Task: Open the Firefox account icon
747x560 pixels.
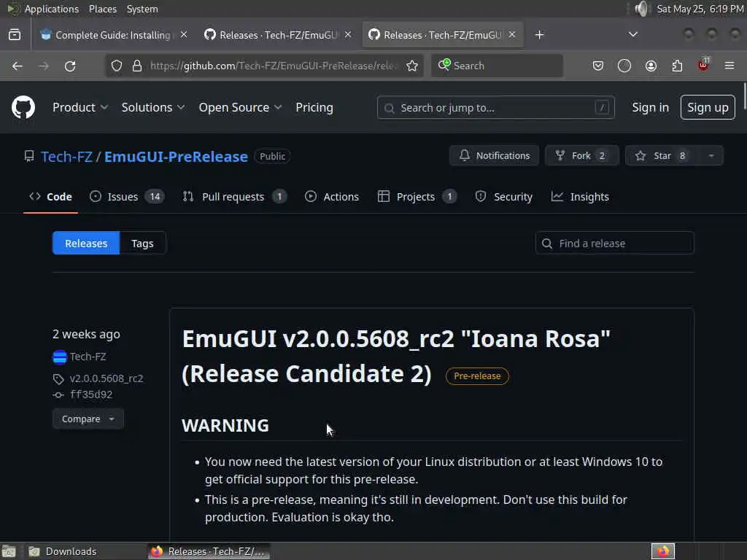Action: point(651,66)
